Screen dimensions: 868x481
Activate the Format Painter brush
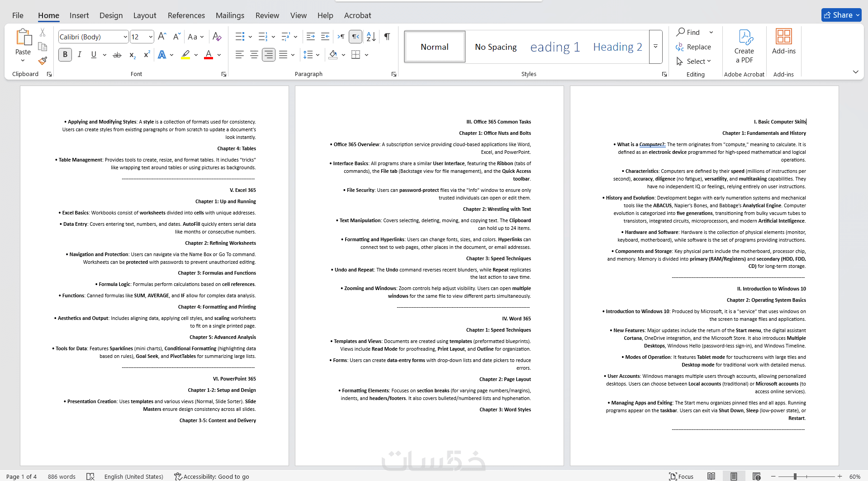pos(43,61)
